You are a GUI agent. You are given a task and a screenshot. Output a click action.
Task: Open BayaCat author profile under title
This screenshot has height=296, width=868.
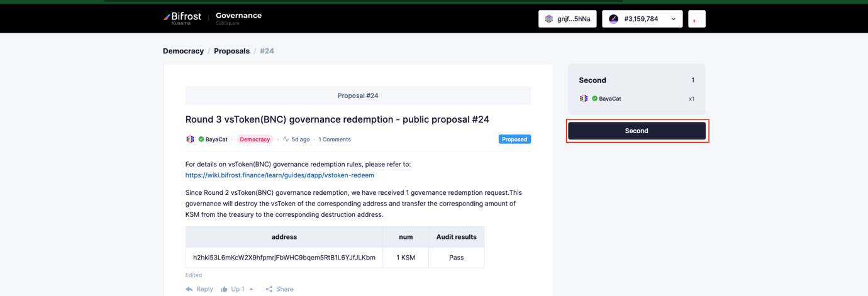(216, 140)
